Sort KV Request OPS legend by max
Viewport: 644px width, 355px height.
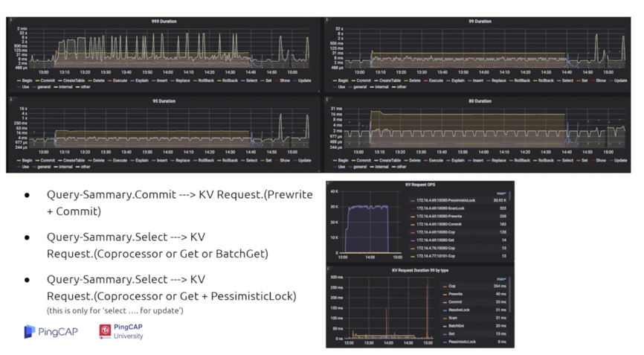[x=501, y=193]
